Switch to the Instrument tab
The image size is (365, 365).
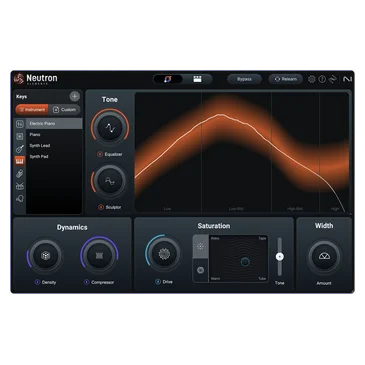coord(32,110)
